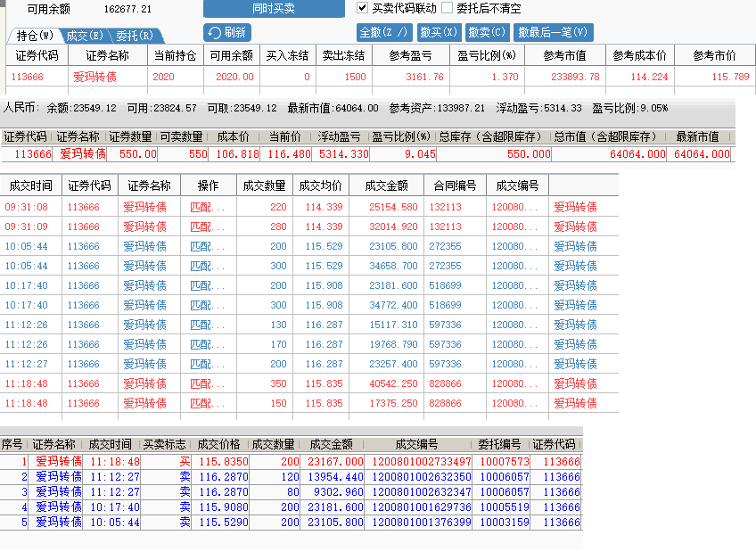Screen dimensions: 756x560
Task: Click 全撤(Z /) cancel all button
Action: (x=384, y=33)
